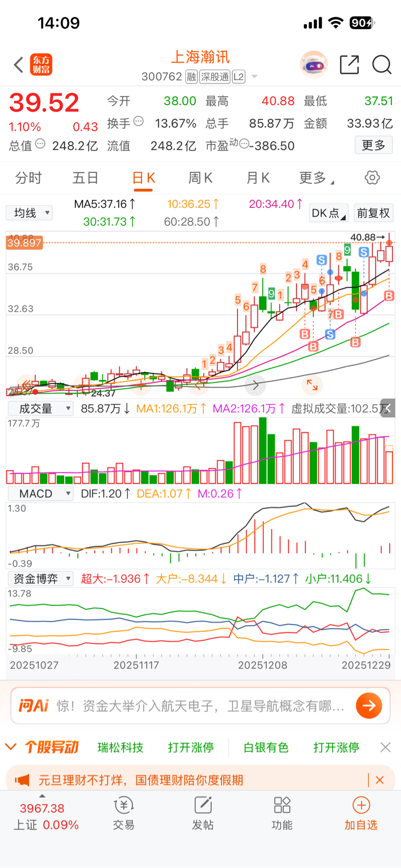Tap the 更多 quote details button

(373, 145)
